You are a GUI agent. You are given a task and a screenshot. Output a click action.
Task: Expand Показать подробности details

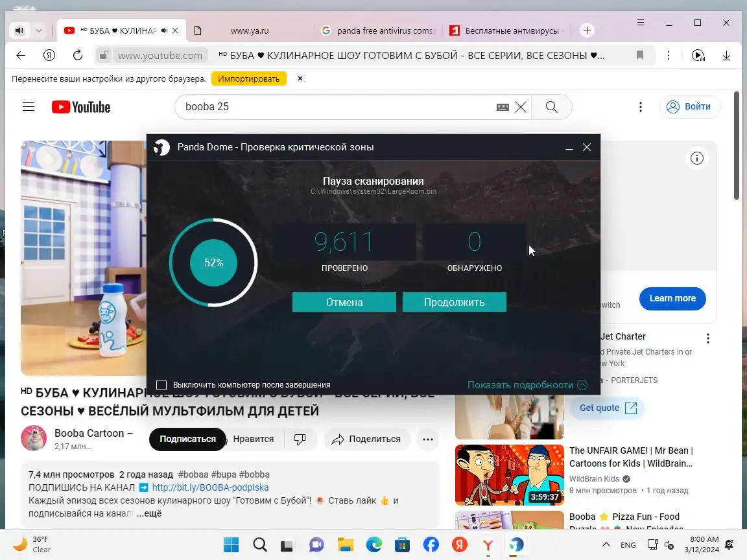tap(527, 385)
